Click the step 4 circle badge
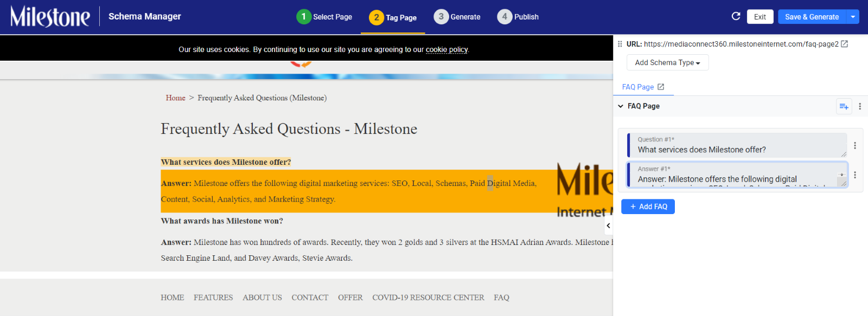 (505, 17)
